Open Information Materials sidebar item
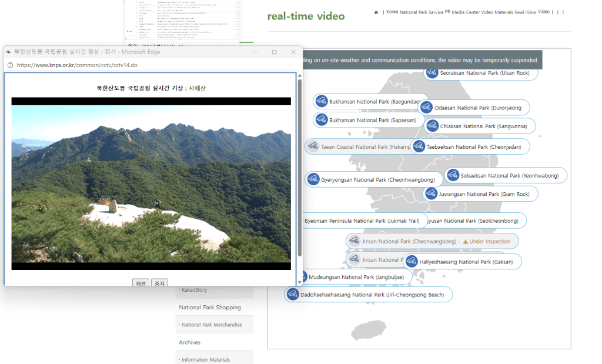This screenshot has width=602, height=364. pos(206,359)
